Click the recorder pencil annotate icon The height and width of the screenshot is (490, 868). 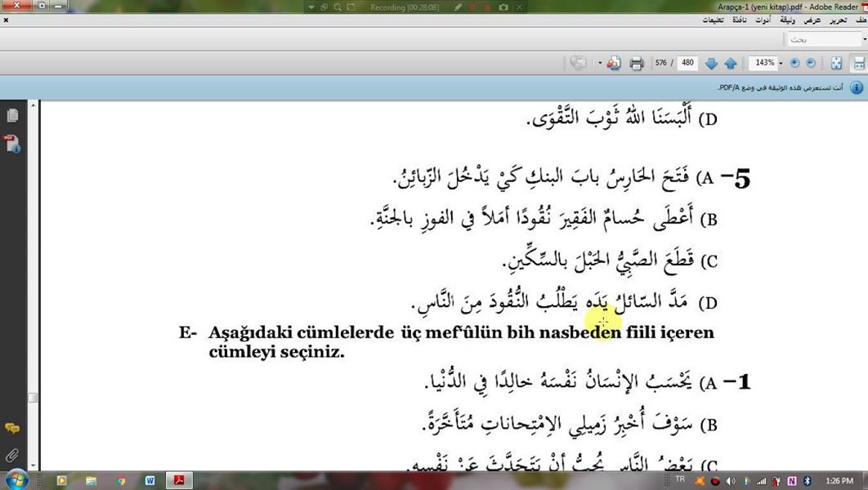click(x=458, y=7)
